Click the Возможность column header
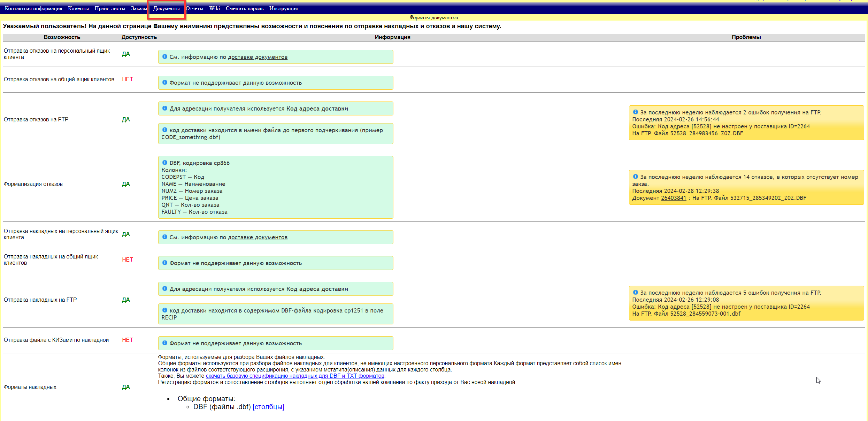Image resolution: width=868 pixels, height=421 pixels. [62, 37]
